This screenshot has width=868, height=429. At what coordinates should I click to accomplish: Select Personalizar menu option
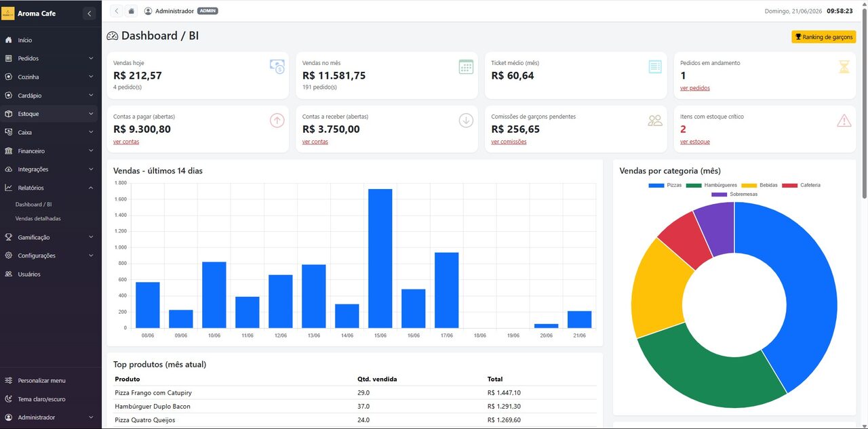click(x=49, y=380)
